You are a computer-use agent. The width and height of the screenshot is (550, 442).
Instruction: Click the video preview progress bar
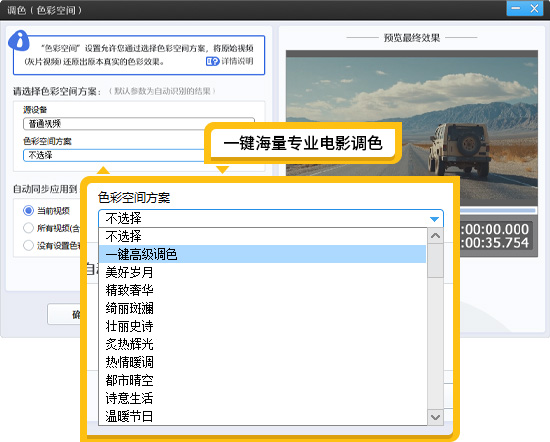[498, 210]
